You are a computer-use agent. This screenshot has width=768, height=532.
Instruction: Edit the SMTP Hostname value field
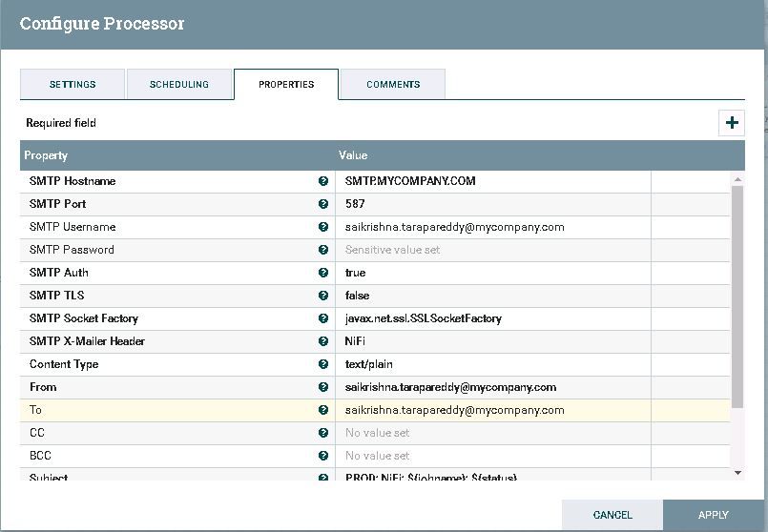pos(492,181)
